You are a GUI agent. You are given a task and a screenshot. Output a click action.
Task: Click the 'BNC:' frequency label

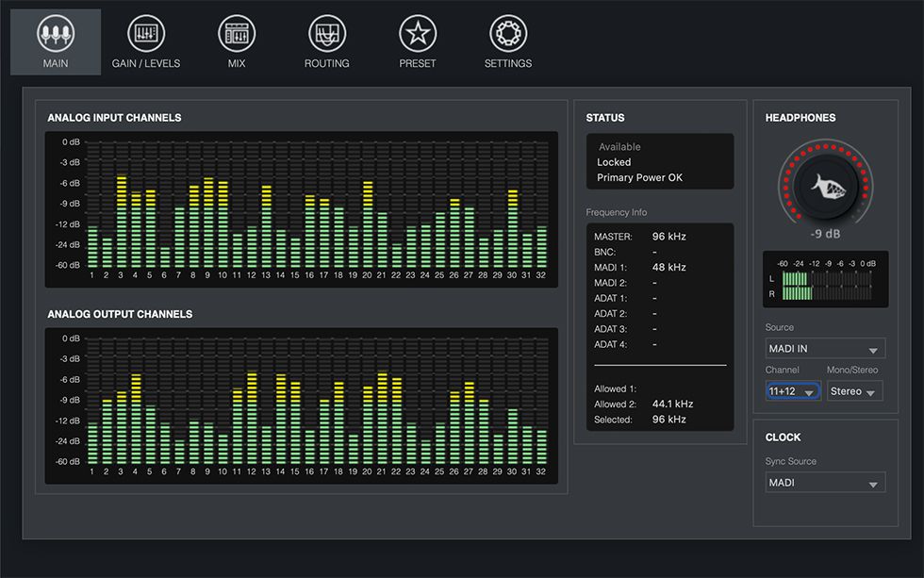(604, 252)
